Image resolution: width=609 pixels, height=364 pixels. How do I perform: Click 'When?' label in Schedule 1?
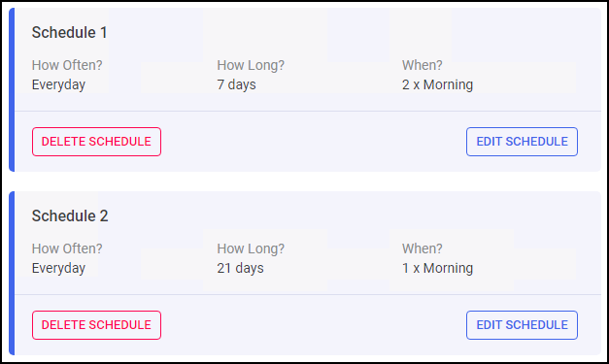click(x=423, y=65)
